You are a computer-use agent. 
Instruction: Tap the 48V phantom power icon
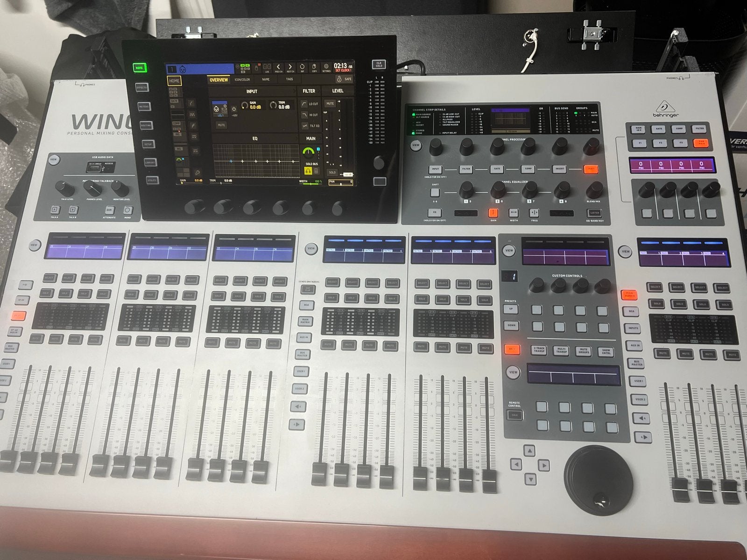pyautogui.click(x=234, y=109)
